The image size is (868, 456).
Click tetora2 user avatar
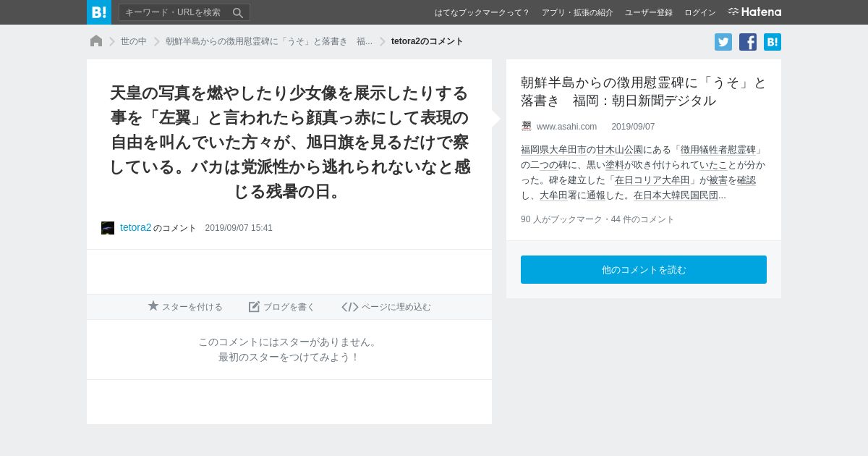[108, 228]
